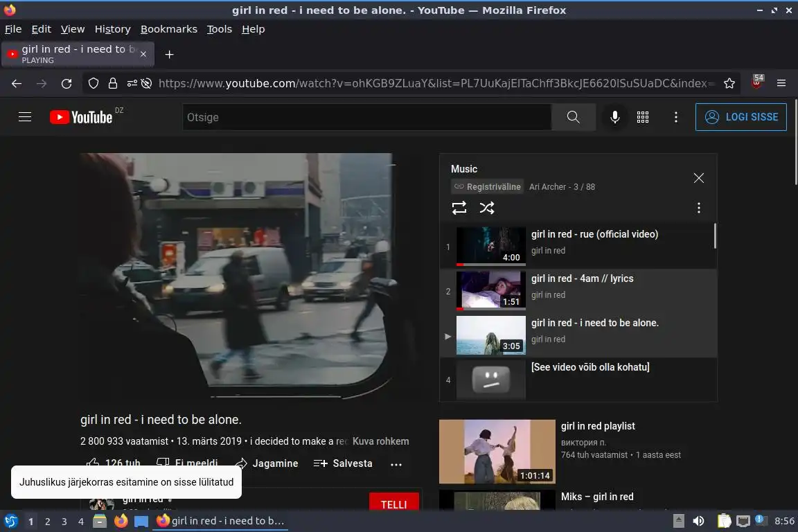Open the girl in red playlist title
This screenshot has width=798, height=532.
coord(598,426)
